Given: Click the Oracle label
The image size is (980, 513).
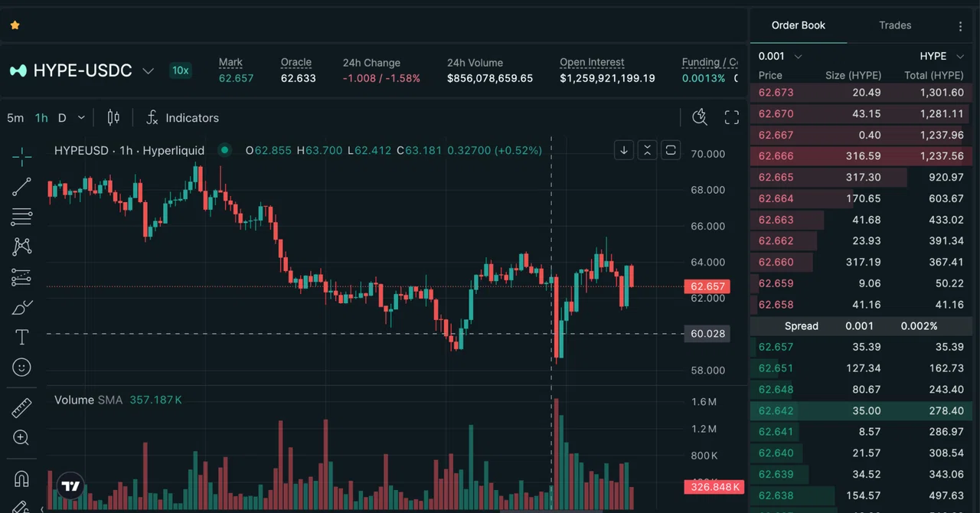Looking at the screenshot, I should tap(296, 62).
